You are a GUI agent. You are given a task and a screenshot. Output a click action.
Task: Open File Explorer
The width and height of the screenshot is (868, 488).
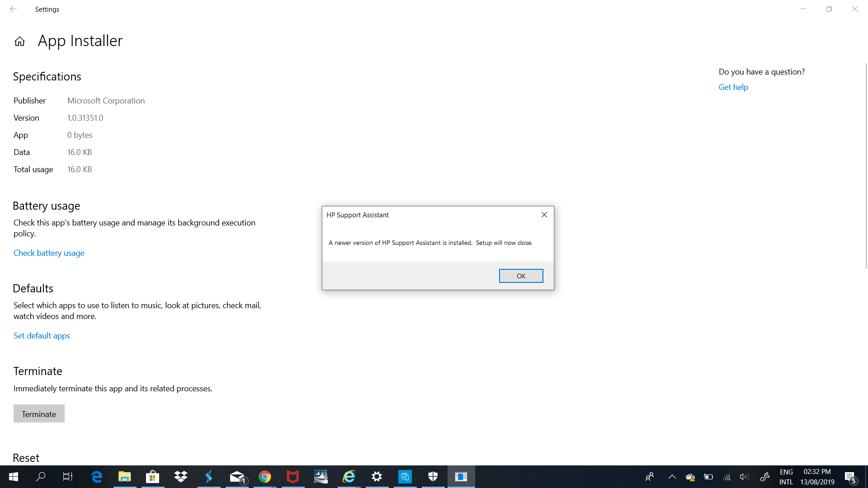[x=124, y=477]
